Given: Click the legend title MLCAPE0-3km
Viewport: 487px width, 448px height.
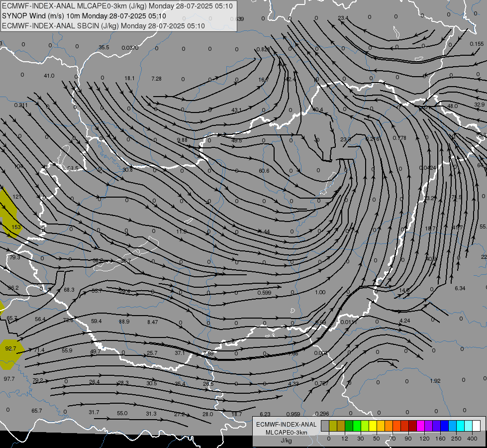Looking at the screenshot, I should 287,433.
